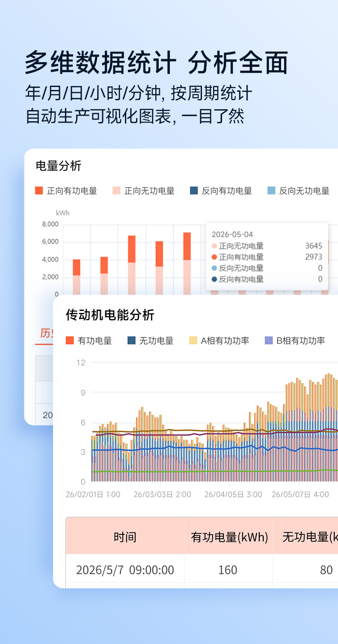Click the 时间 column header
The width and height of the screenshot is (338, 644).
click(x=125, y=536)
